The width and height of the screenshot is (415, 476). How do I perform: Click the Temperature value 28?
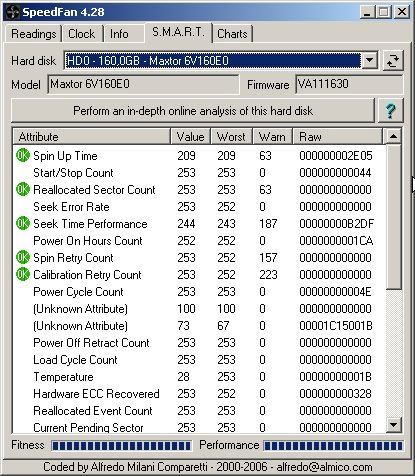coord(183,376)
